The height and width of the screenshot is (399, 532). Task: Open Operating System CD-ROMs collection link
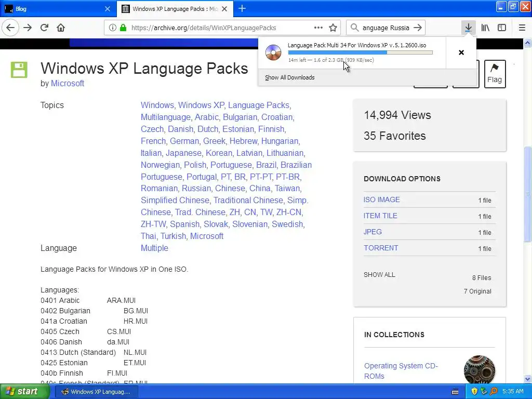pyautogui.click(x=401, y=371)
